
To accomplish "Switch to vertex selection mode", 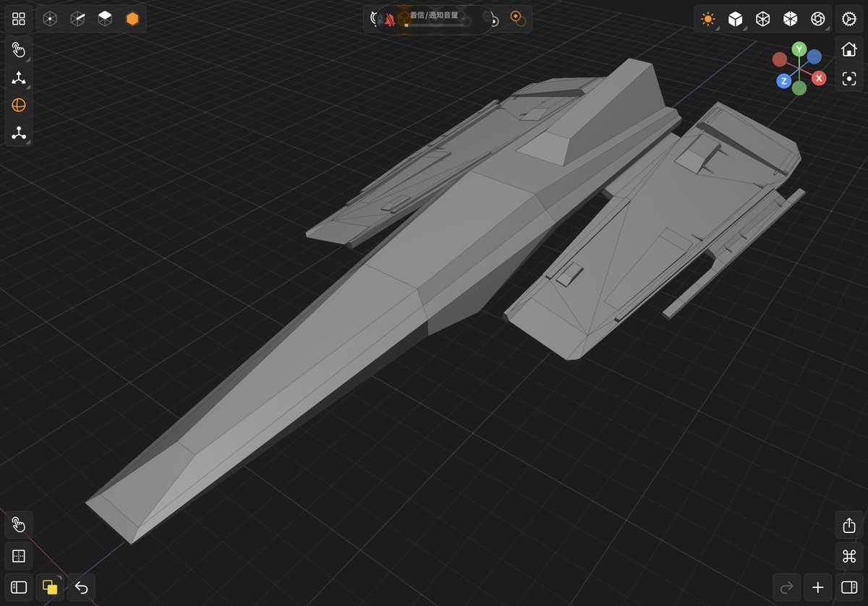I will [x=50, y=19].
